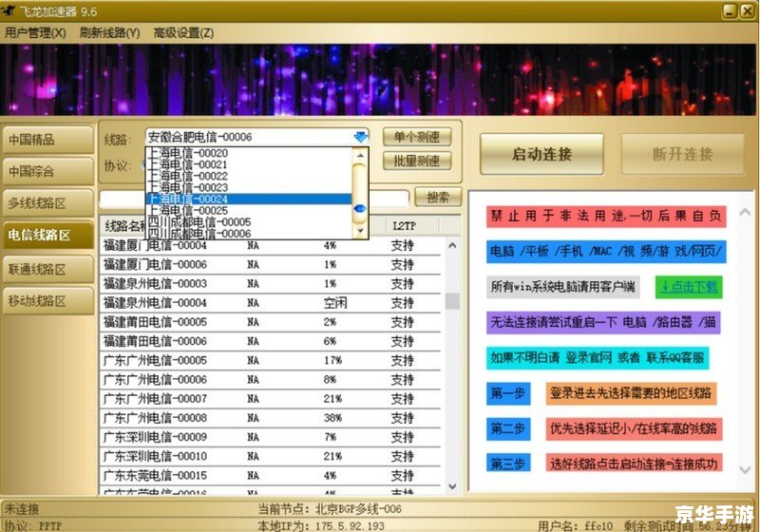Open the 用户管理(X) menu
The width and height of the screenshot is (760, 532).
(35, 32)
